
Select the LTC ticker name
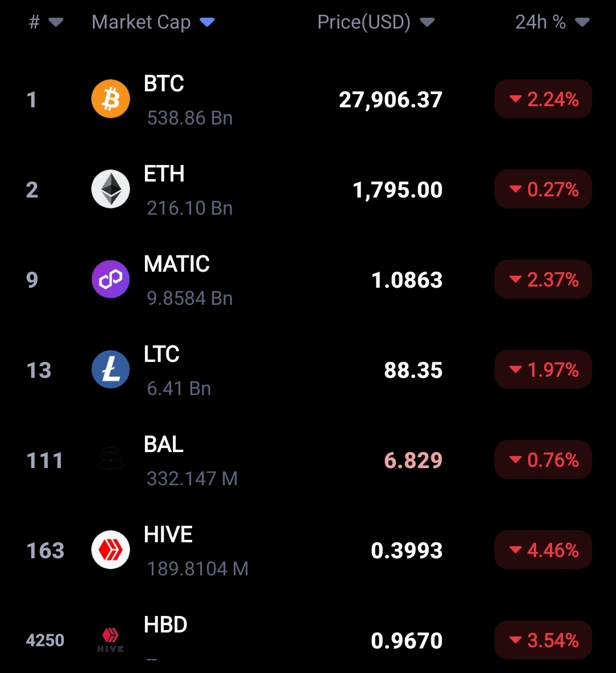pyautogui.click(x=162, y=354)
